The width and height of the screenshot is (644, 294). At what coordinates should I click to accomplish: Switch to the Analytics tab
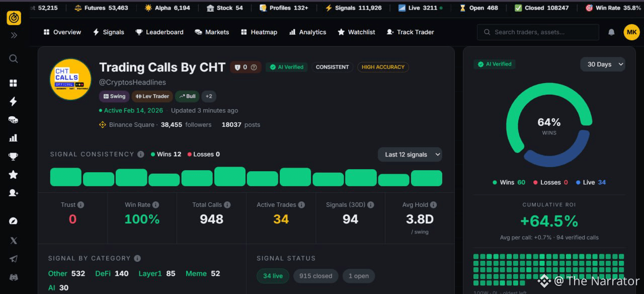tap(307, 32)
